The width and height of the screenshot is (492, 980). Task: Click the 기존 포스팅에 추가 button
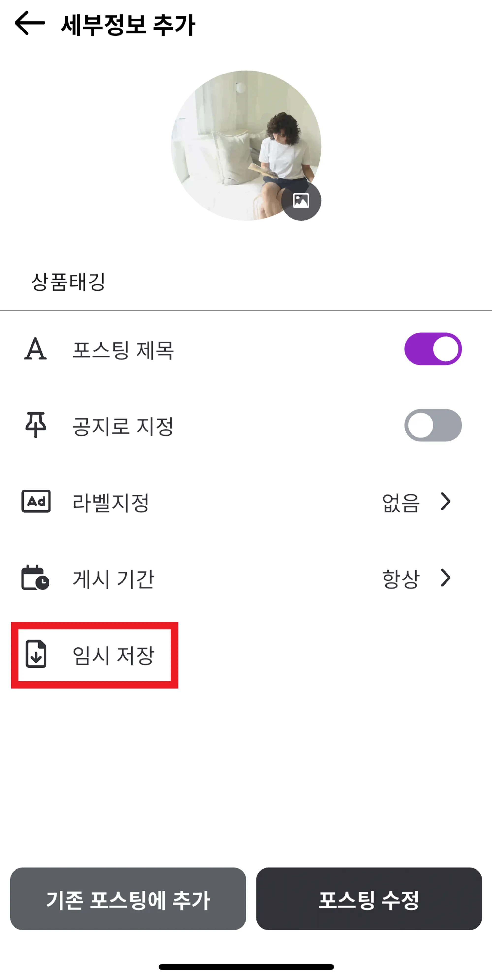click(x=128, y=899)
